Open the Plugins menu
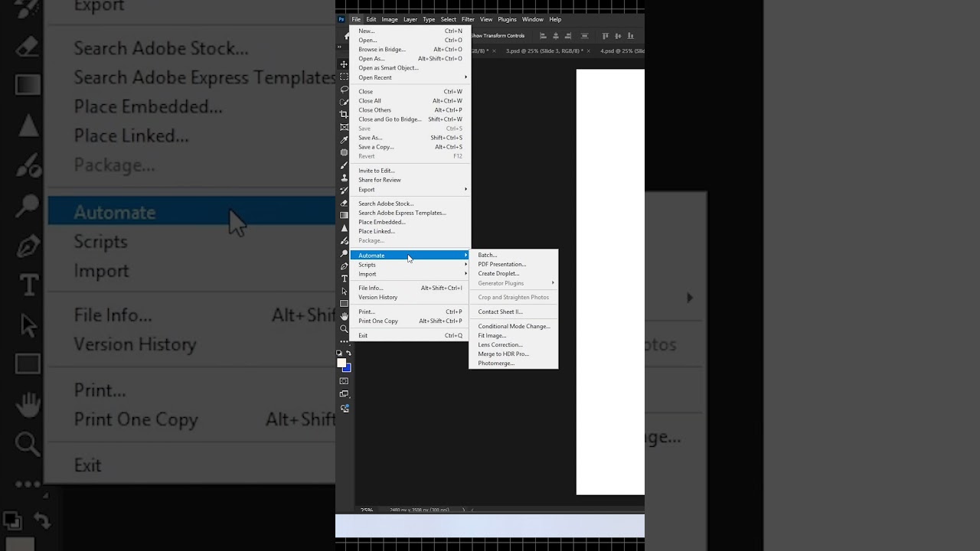 pos(507,19)
